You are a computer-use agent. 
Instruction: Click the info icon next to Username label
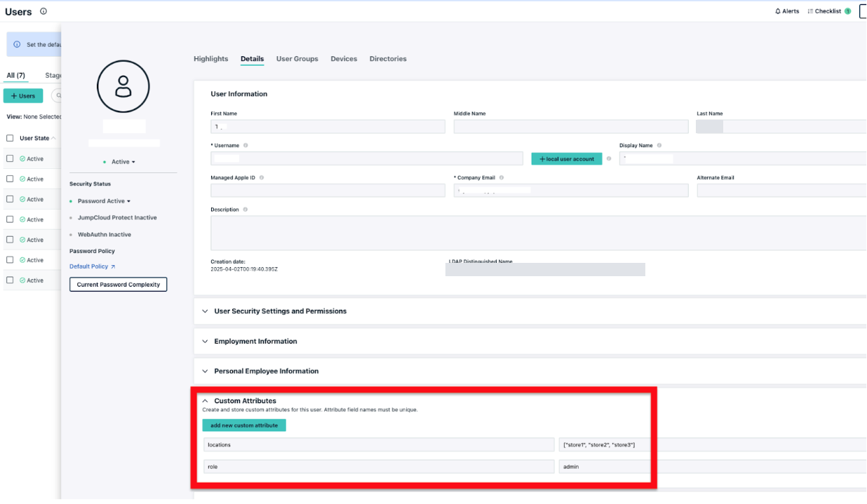click(x=246, y=146)
